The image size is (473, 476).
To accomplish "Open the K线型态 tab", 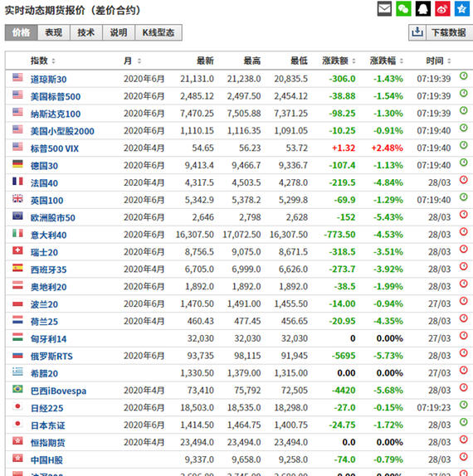I will (x=158, y=32).
